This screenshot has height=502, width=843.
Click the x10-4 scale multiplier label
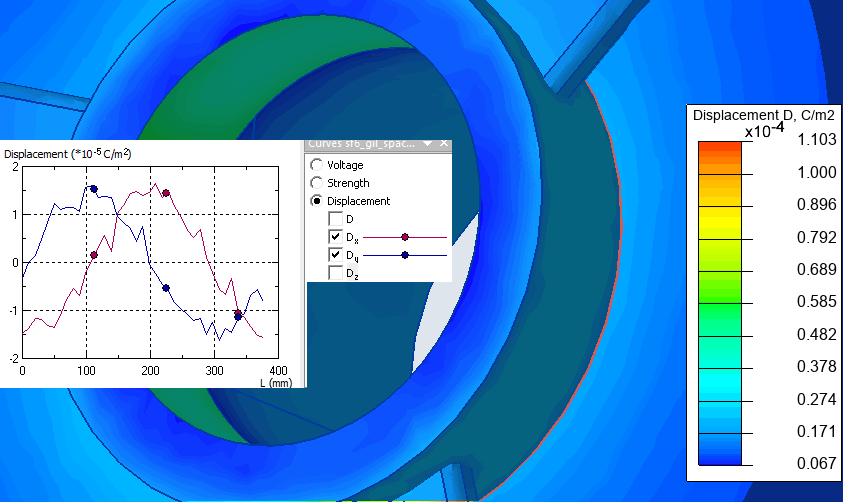click(x=764, y=130)
